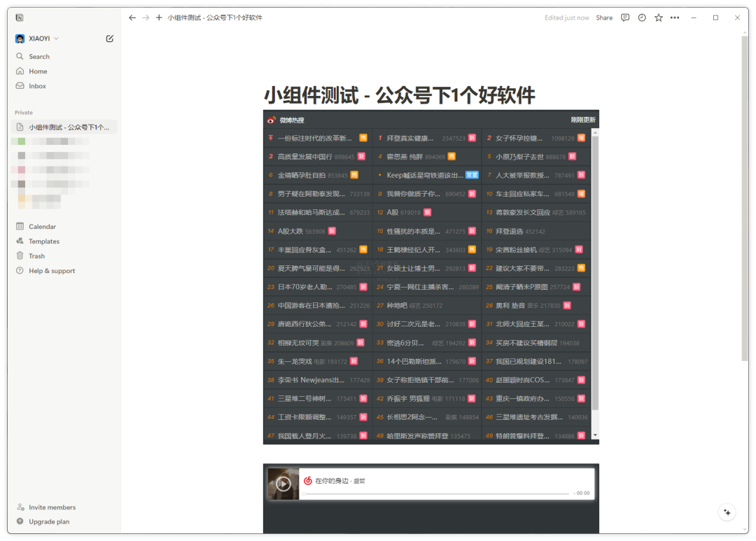Click the XIAOYI workspace avatar
This screenshot has height=541, width=756.
pyautogui.click(x=20, y=38)
